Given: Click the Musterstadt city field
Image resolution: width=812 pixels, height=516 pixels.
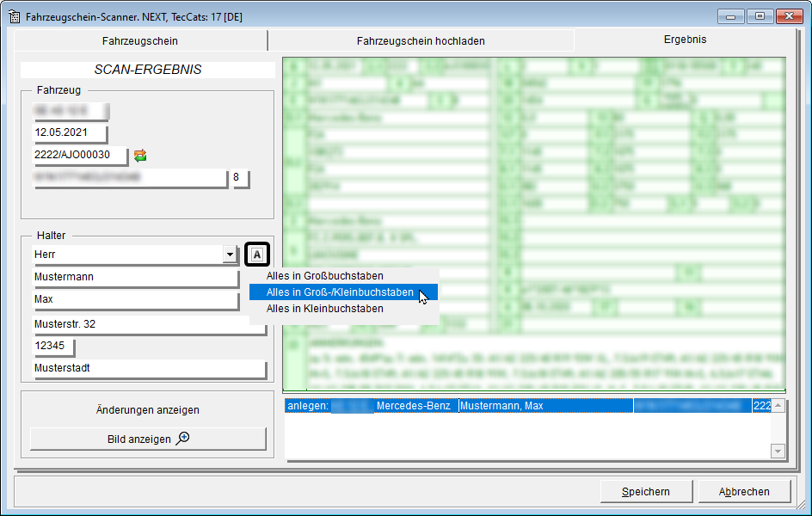Looking at the screenshot, I should click(149, 368).
